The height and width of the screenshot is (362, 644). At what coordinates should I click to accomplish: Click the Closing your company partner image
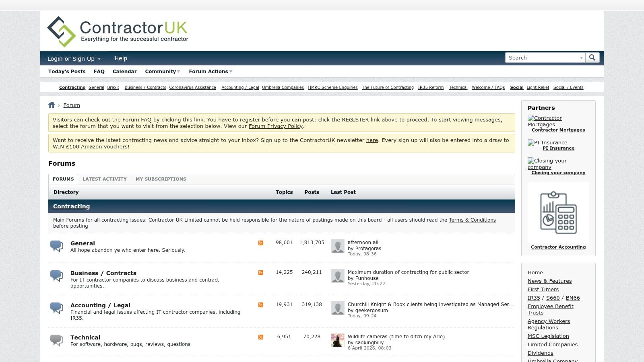547,164
